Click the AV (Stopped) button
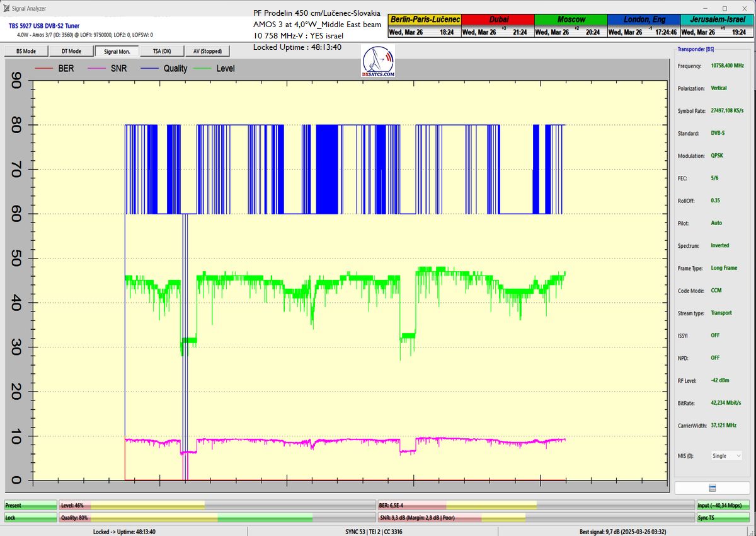 pyautogui.click(x=207, y=51)
